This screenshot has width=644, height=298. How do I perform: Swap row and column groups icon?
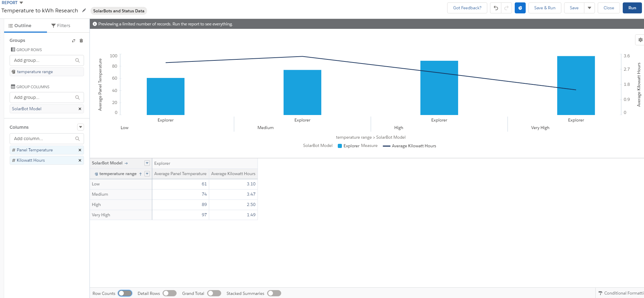(73, 41)
